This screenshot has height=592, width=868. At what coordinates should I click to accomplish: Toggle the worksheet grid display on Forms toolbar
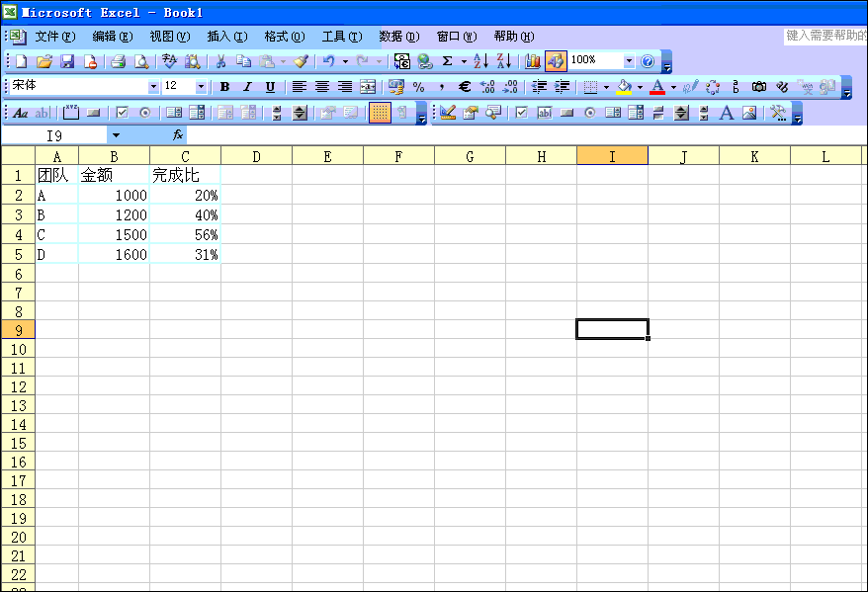(x=380, y=112)
